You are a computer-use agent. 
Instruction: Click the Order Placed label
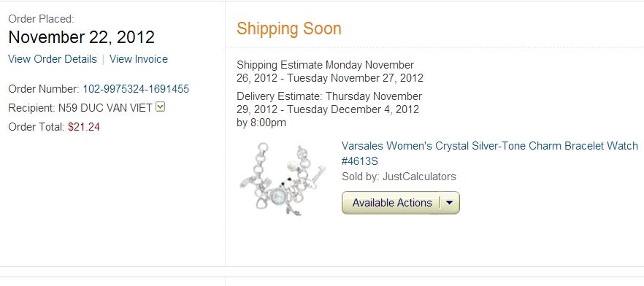(x=41, y=19)
